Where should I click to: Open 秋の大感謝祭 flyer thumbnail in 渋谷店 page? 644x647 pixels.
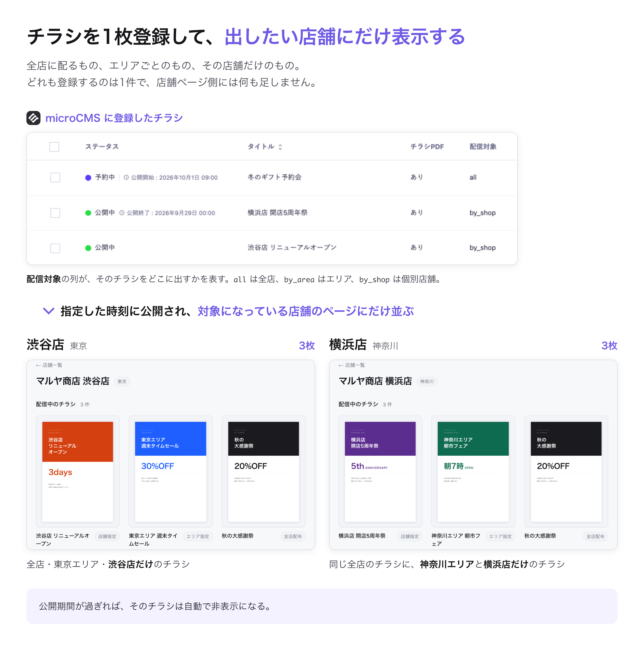tap(263, 471)
